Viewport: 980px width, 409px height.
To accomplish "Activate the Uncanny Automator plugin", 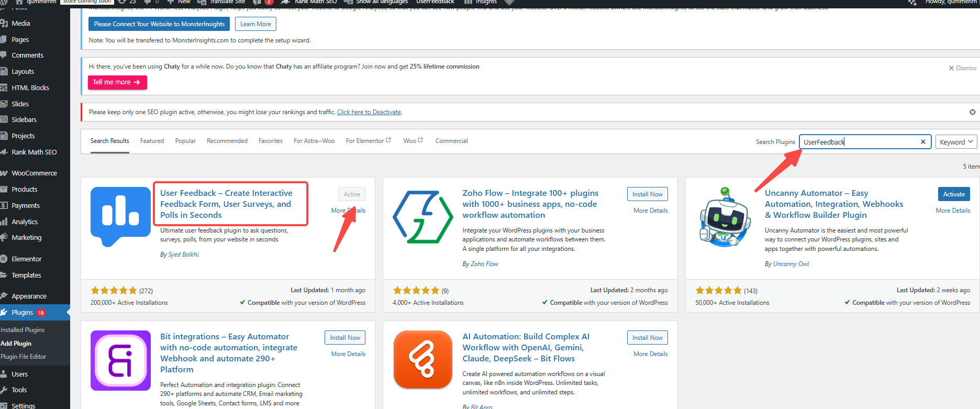I will tap(953, 194).
